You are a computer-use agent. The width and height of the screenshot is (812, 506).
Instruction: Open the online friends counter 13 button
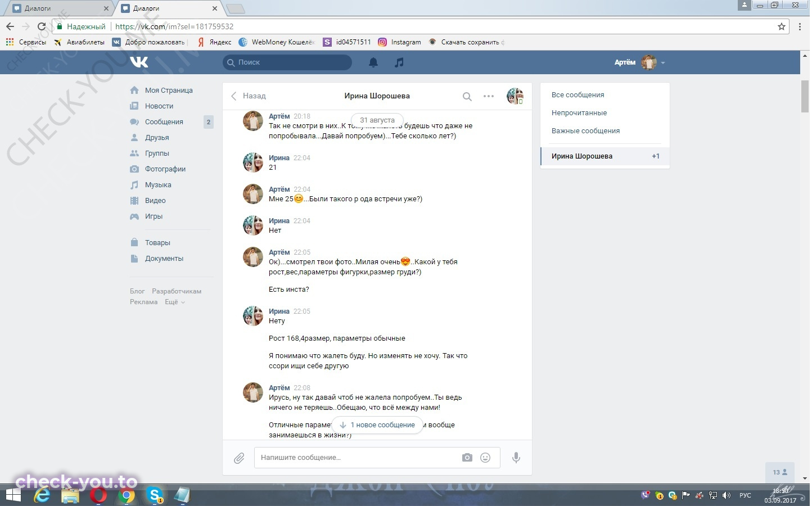pos(780,472)
